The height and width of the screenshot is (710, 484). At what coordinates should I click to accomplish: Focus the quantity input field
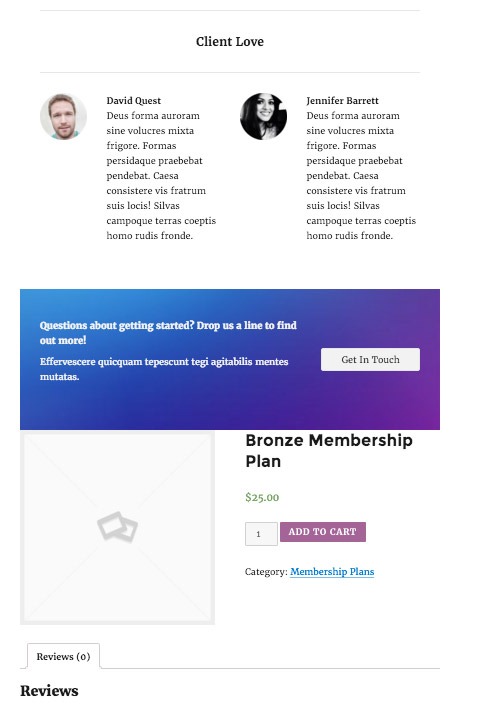pyautogui.click(x=261, y=534)
